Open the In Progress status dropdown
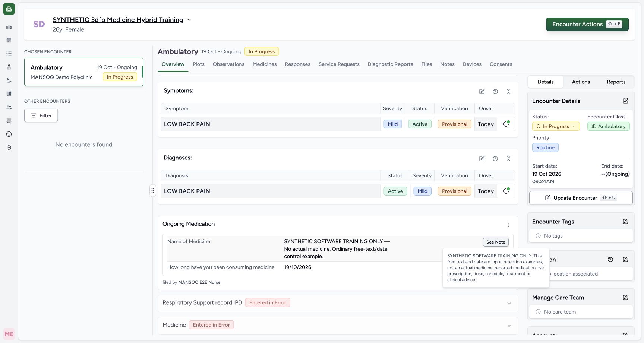Screen dimensions: 644x343 coord(556,126)
